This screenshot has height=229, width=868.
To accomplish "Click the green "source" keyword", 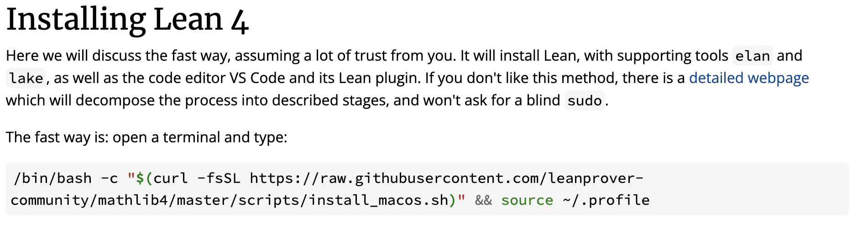I will 527,200.
